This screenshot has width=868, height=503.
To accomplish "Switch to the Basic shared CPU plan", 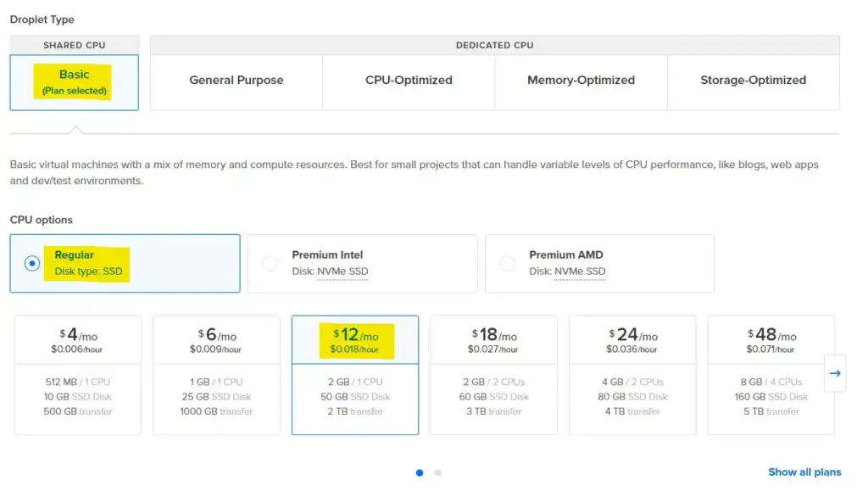I will click(75, 82).
